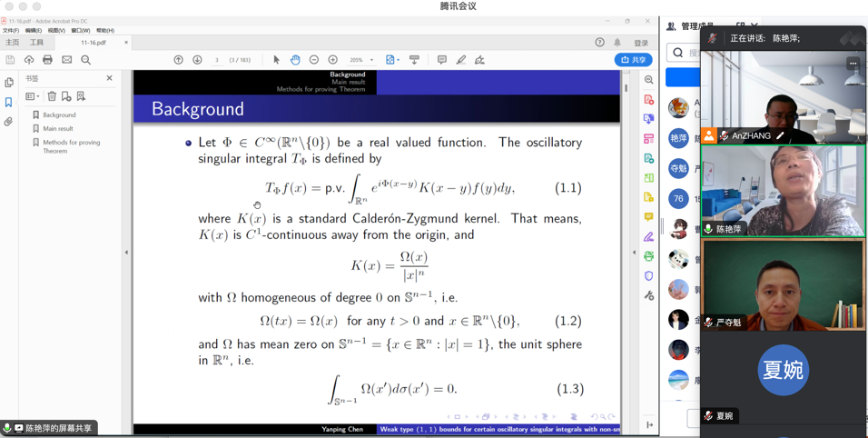Open the 文件(F) menu

click(10, 30)
